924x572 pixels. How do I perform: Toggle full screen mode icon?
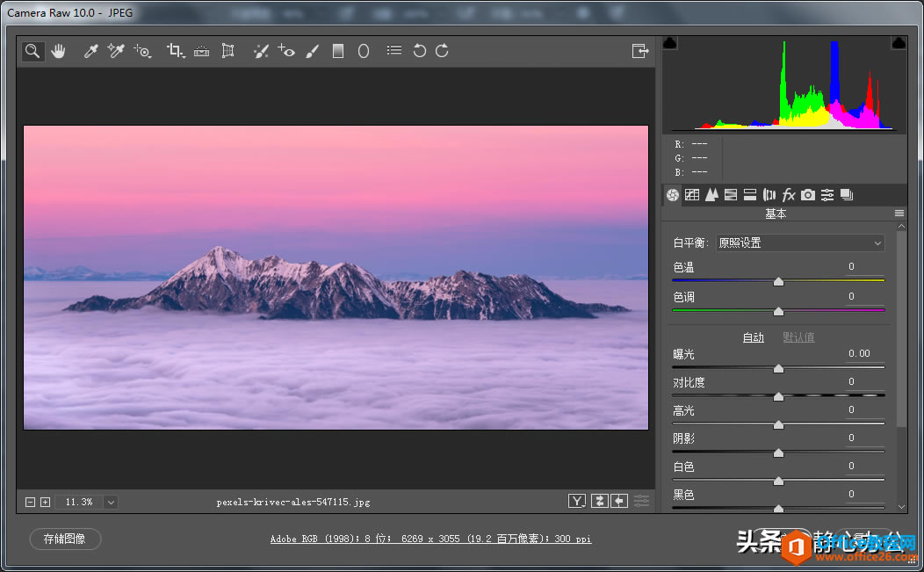point(640,51)
